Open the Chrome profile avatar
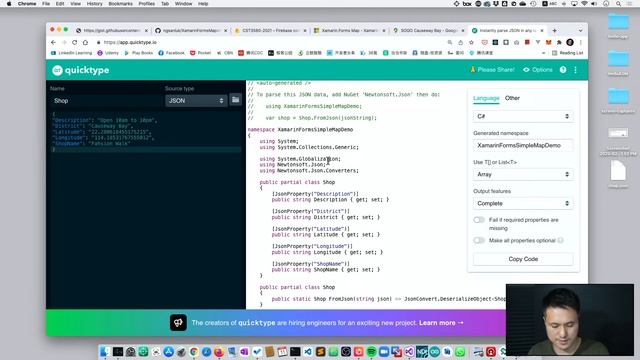The height and width of the screenshot is (360, 640). [570, 42]
